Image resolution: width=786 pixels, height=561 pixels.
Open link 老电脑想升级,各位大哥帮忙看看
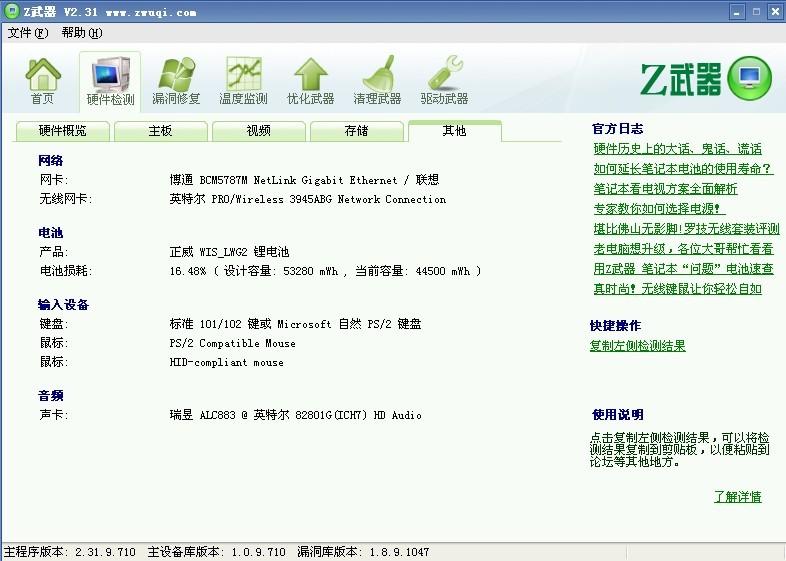tap(683, 249)
